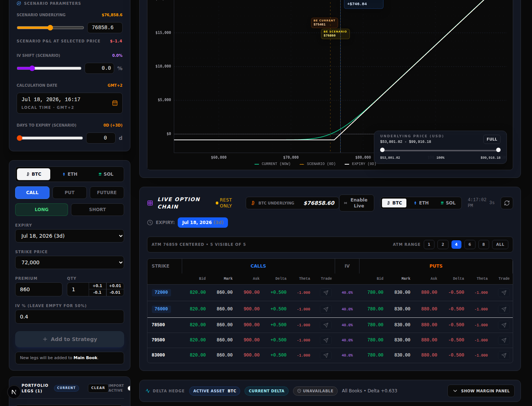Choose PUT option type
Image resolution: width=532 pixels, height=406 pixels.
(69, 193)
